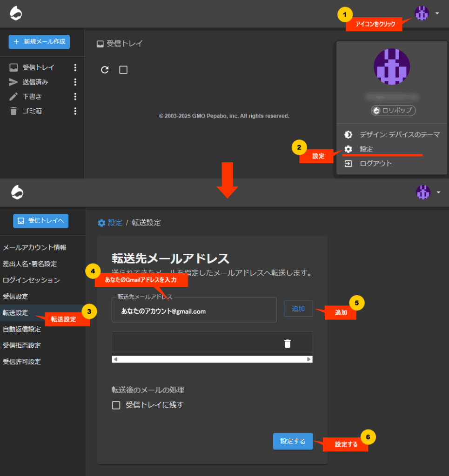Screen dimensions: 449x476
Task: Tick the select-all checkbox in inbox toolbar
Action: coord(123,70)
